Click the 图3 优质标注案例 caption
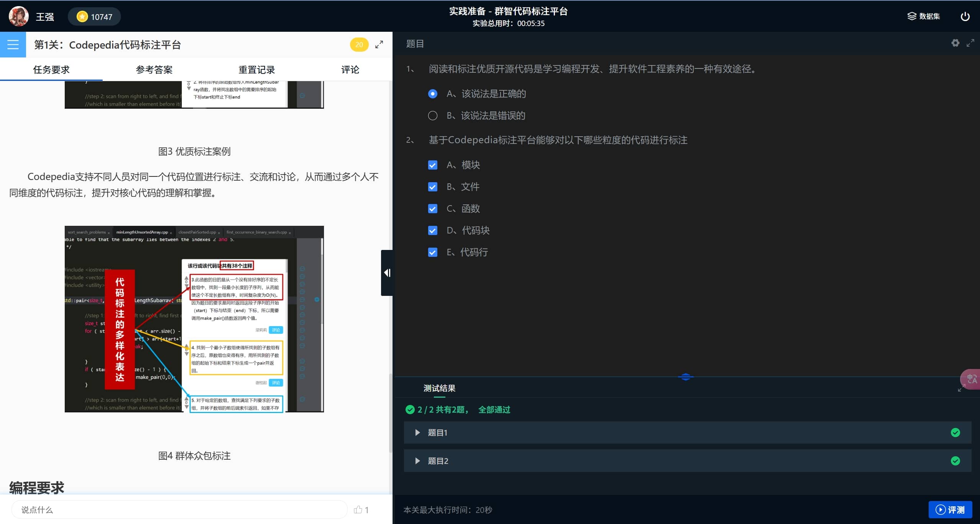 point(194,151)
